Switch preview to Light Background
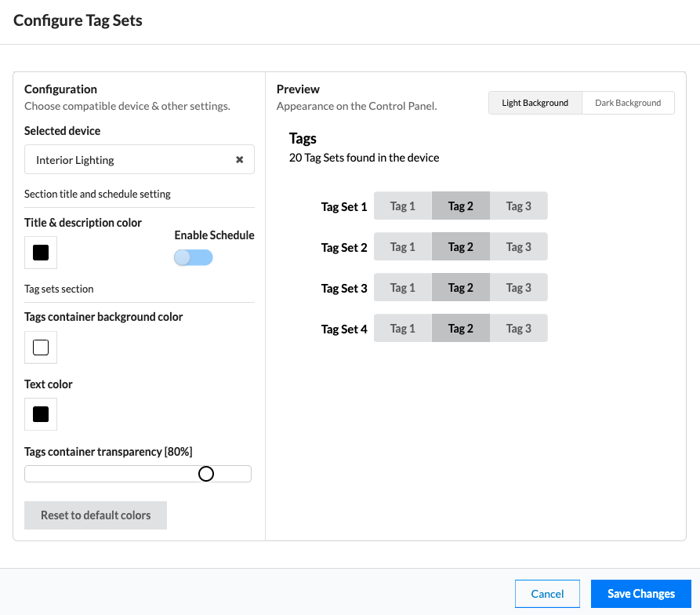 (x=535, y=104)
